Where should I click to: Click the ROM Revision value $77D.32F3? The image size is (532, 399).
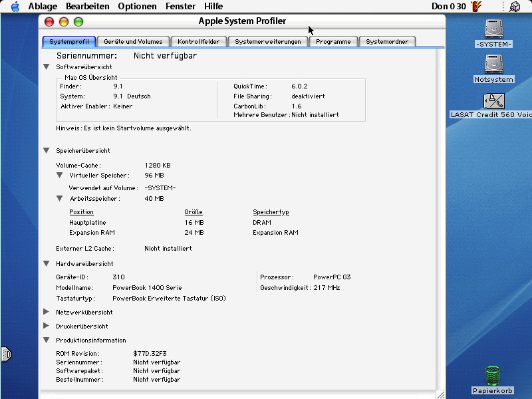150,354
